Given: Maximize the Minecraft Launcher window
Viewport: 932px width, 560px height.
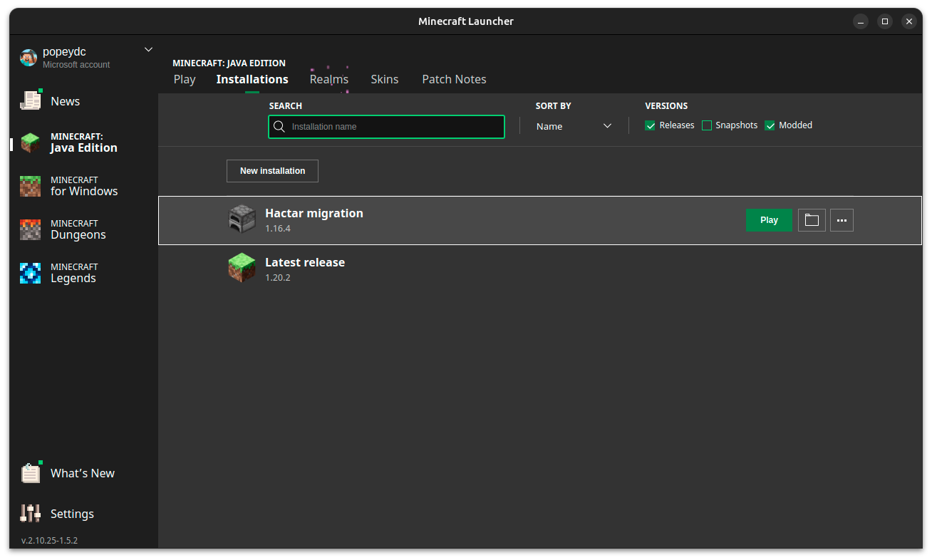Looking at the screenshot, I should 884,21.
